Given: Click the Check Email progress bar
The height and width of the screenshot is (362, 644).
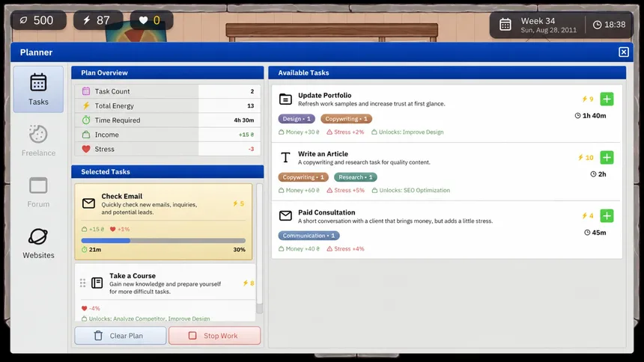Looking at the screenshot, I should point(163,241).
